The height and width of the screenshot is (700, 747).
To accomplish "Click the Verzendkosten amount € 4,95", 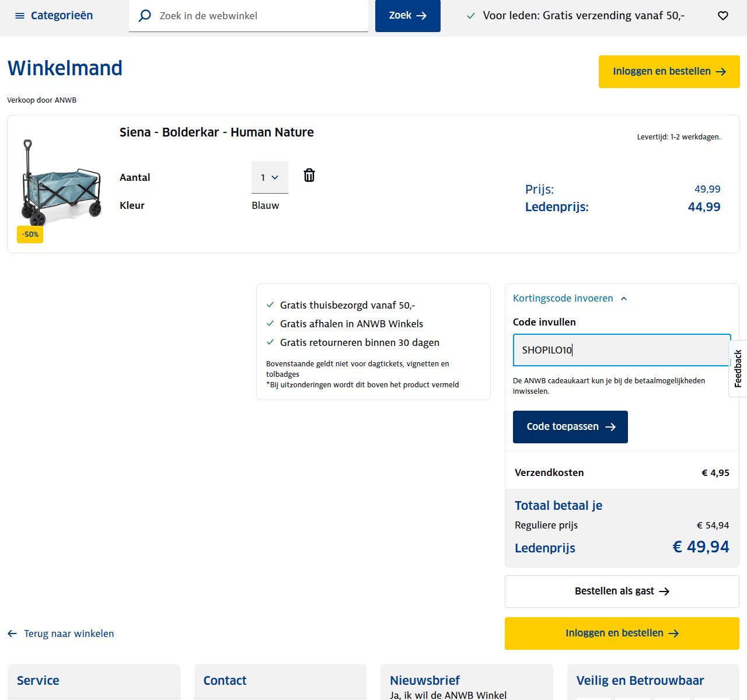I will click(715, 473).
